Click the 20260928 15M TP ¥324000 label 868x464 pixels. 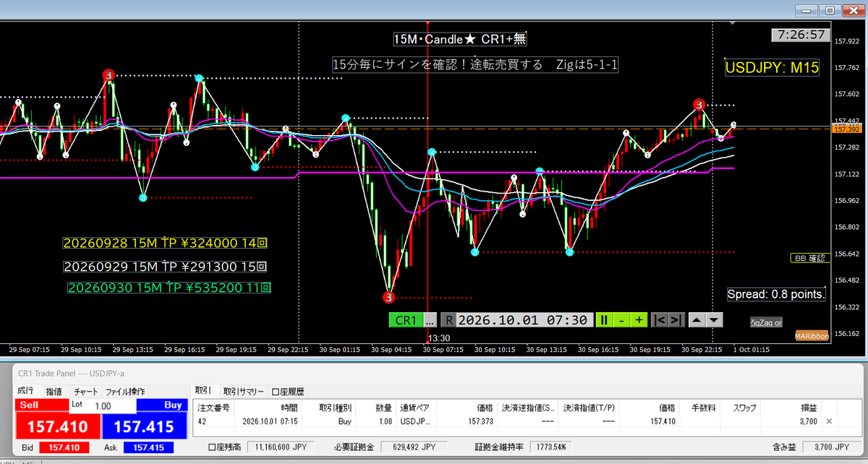coord(166,243)
